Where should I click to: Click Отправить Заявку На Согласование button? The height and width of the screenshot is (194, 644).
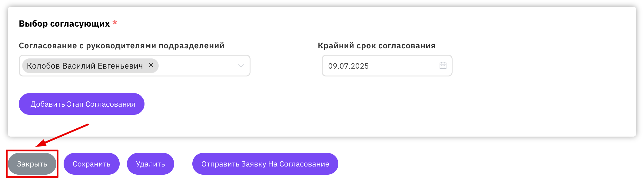(x=265, y=164)
